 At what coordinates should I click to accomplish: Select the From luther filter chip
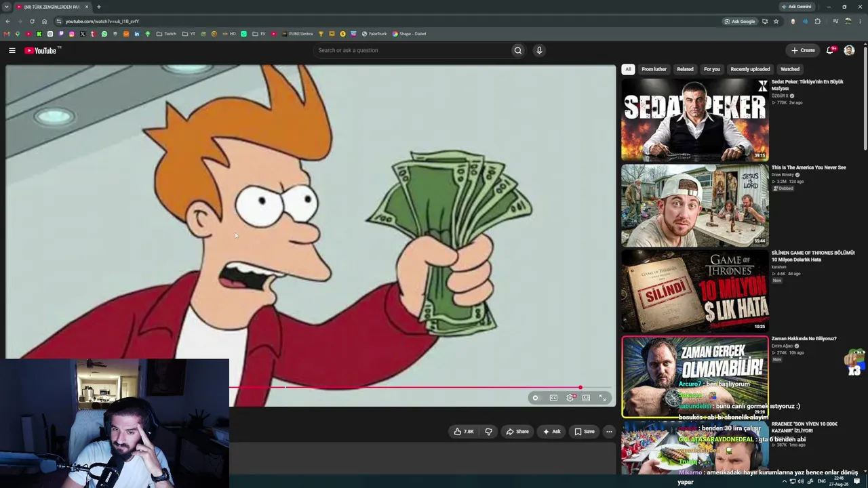(654, 69)
